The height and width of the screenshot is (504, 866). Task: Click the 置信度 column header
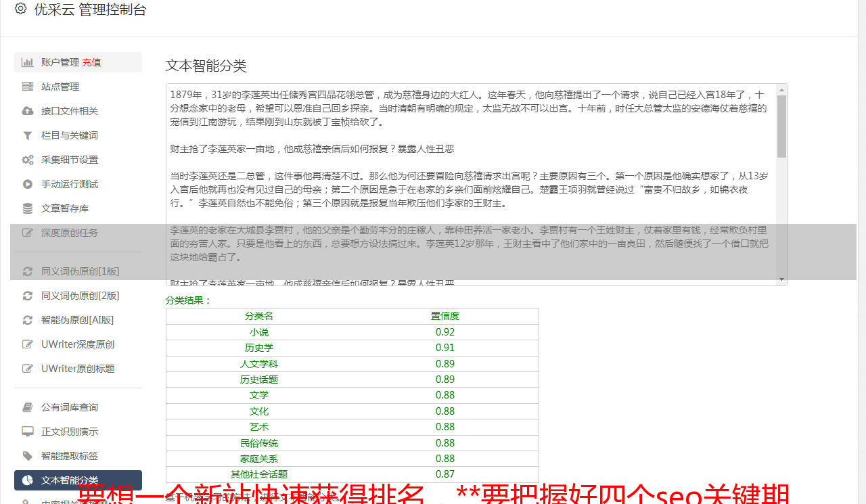tap(445, 316)
